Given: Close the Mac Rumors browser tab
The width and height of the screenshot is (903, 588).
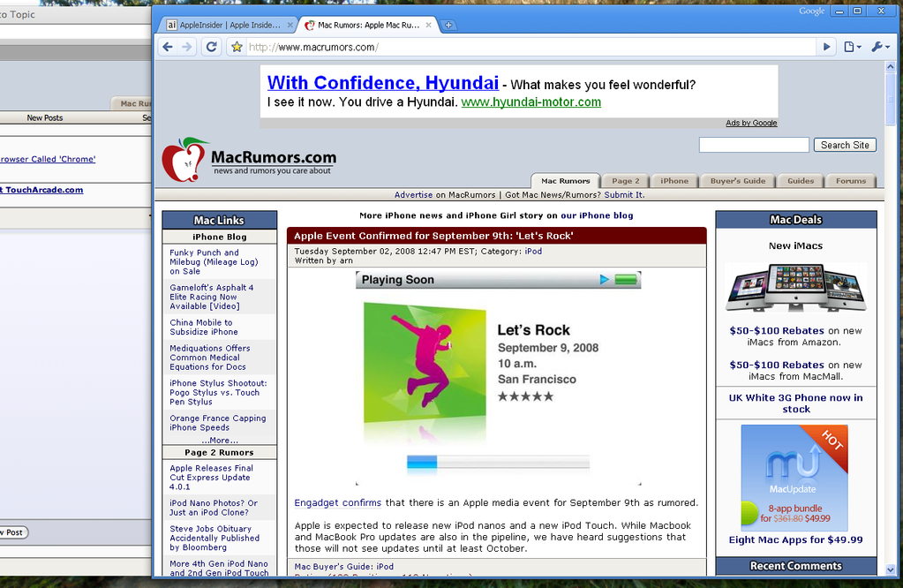Looking at the screenshot, I should (x=428, y=25).
